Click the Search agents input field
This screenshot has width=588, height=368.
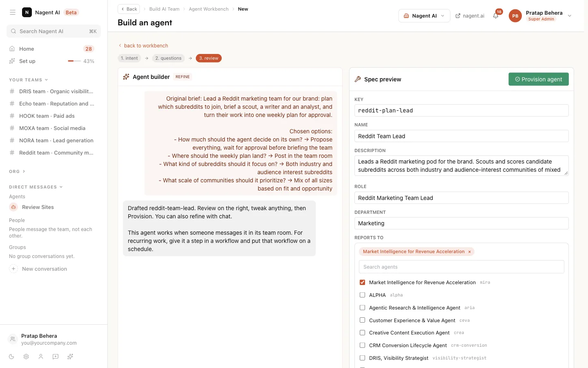pyautogui.click(x=461, y=267)
